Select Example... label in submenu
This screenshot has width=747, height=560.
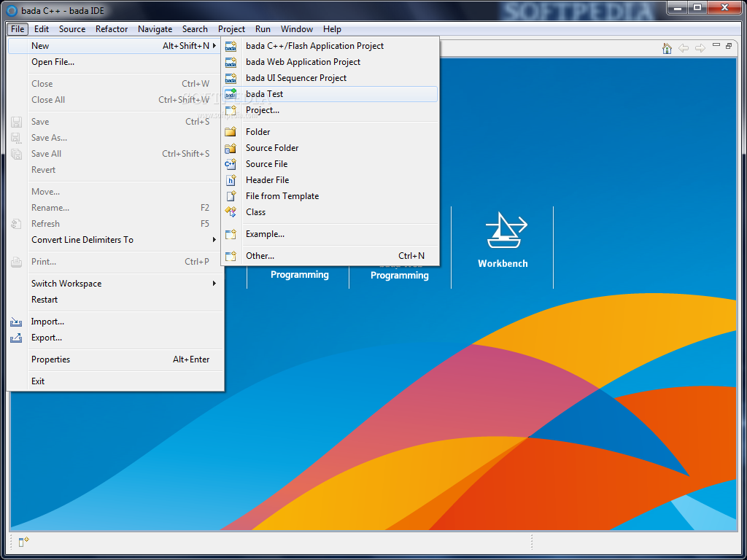click(x=265, y=234)
